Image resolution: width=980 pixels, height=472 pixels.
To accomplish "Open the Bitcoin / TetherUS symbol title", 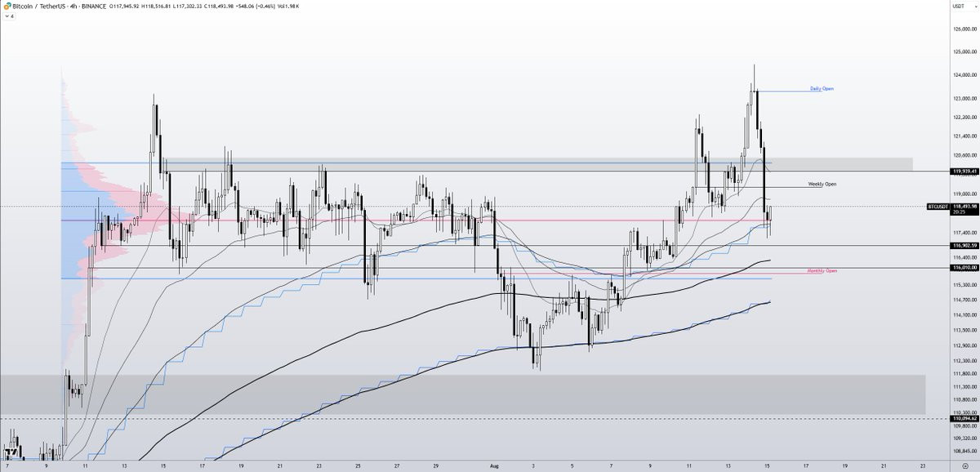I will 38,6.
